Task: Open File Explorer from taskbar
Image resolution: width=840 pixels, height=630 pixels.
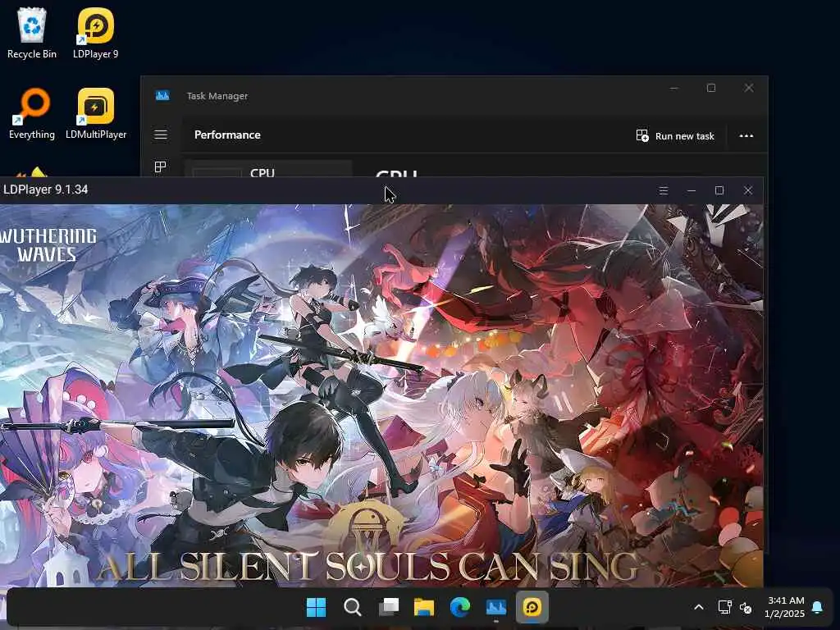Action: [424, 608]
